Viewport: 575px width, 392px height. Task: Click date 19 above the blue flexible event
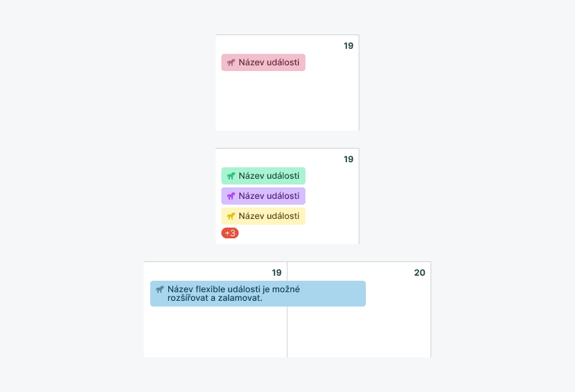click(x=277, y=273)
